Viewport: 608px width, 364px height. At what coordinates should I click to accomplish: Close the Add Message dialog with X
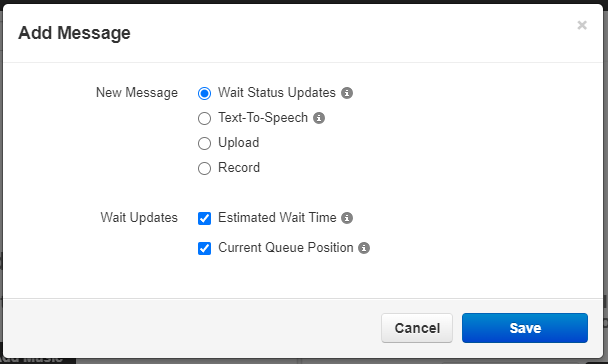point(582,25)
